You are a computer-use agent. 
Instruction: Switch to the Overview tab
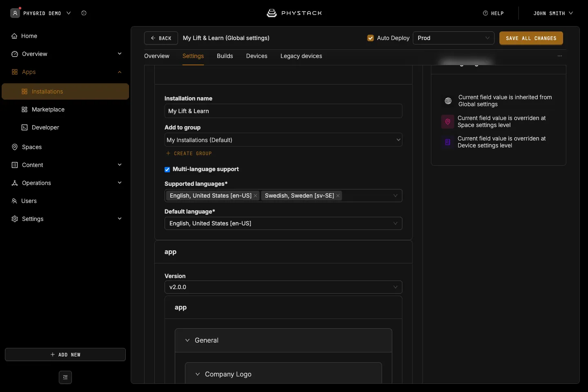pyautogui.click(x=157, y=56)
